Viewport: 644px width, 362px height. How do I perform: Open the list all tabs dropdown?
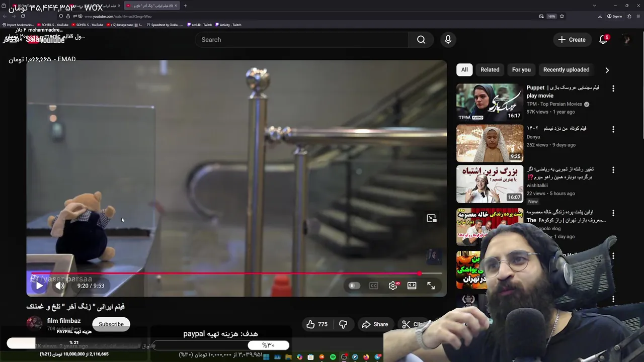pyautogui.click(x=594, y=6)
